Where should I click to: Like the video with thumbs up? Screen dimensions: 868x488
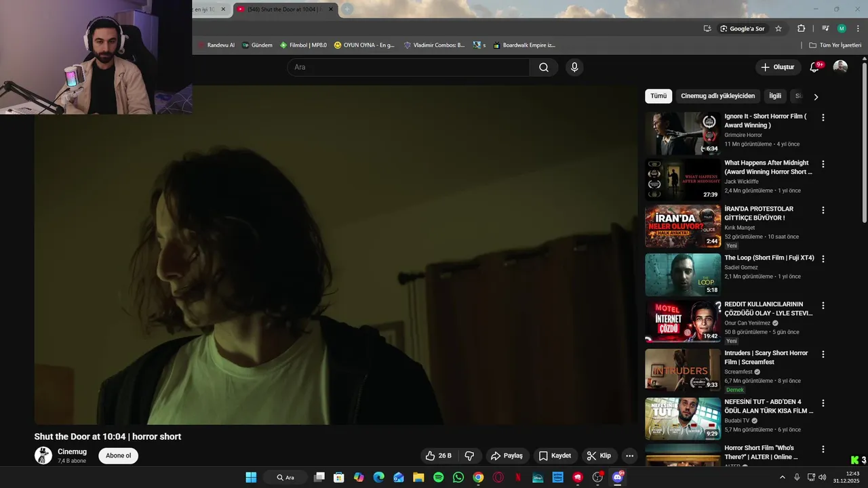(x=439, y=455)
